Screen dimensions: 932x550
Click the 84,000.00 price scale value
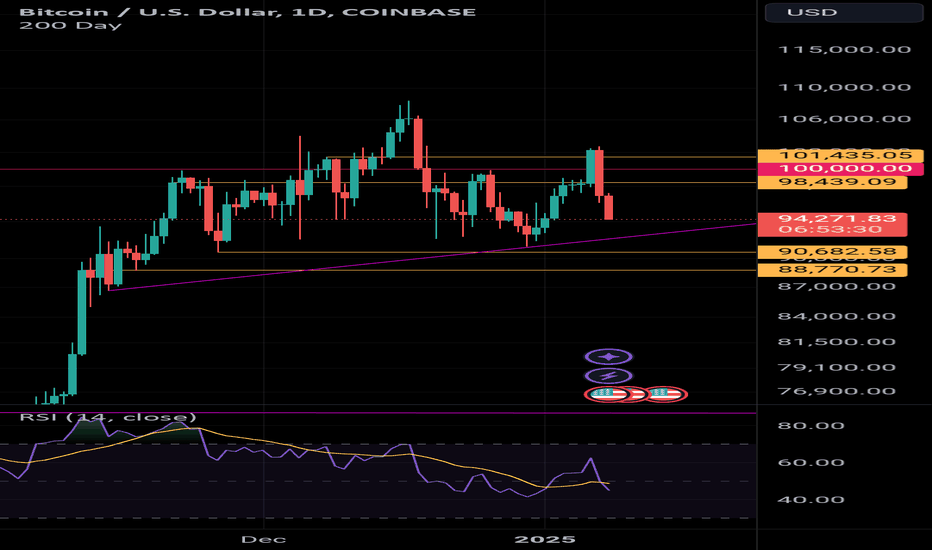[x=837, y=316]
